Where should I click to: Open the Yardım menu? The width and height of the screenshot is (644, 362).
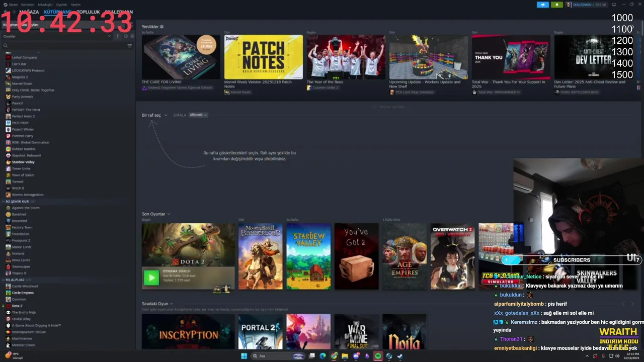point(75,5)
